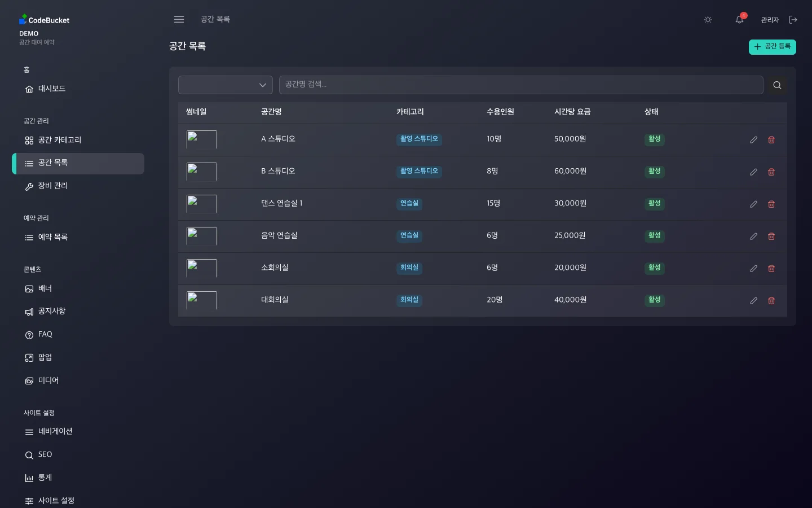The image size is (812, 508).
Task: Open 대시보드 in the sidebar
Action: pos(52,89)
